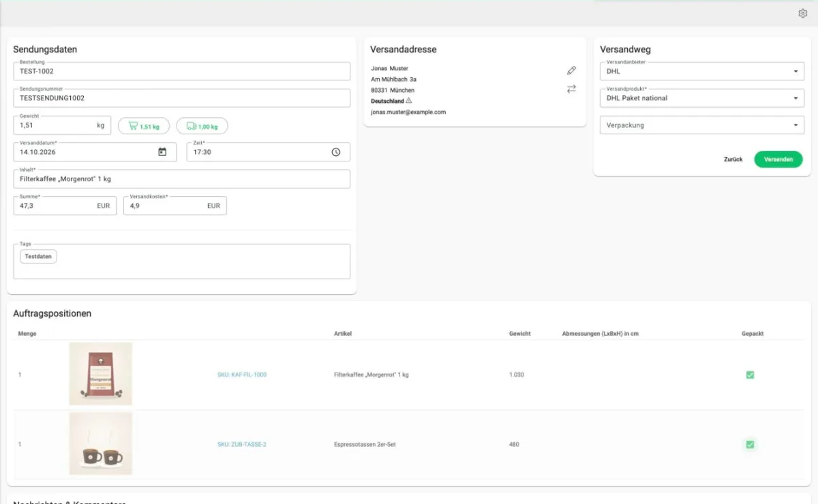Open the SKU: ZUB-TASSE-2 link
Viewport: 818px width, 504px height.
click(x=242, y=444)
